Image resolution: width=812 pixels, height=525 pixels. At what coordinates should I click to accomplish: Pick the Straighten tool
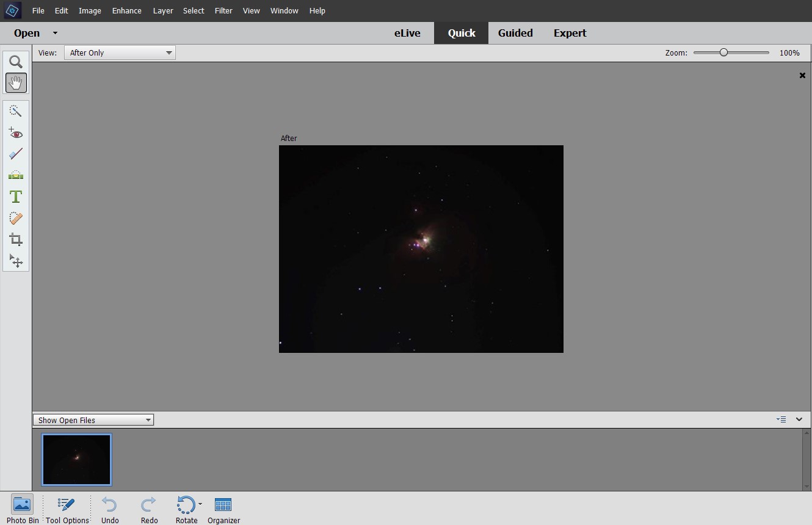tap(16, 175)
